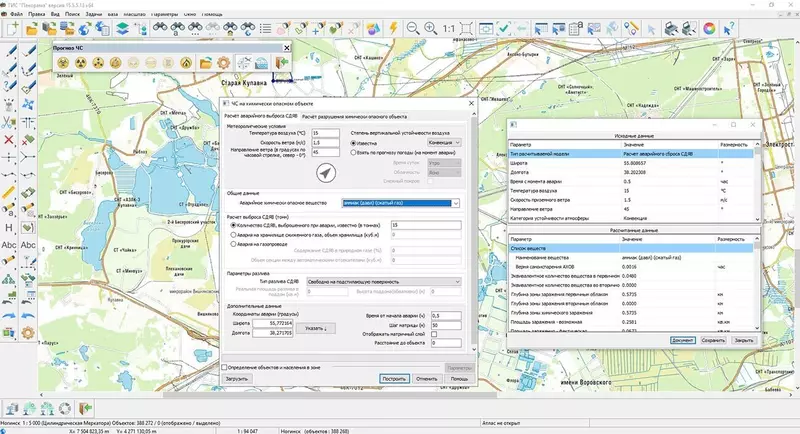Select the first Abc text tool in sidebar

click(x=9, y=245)
